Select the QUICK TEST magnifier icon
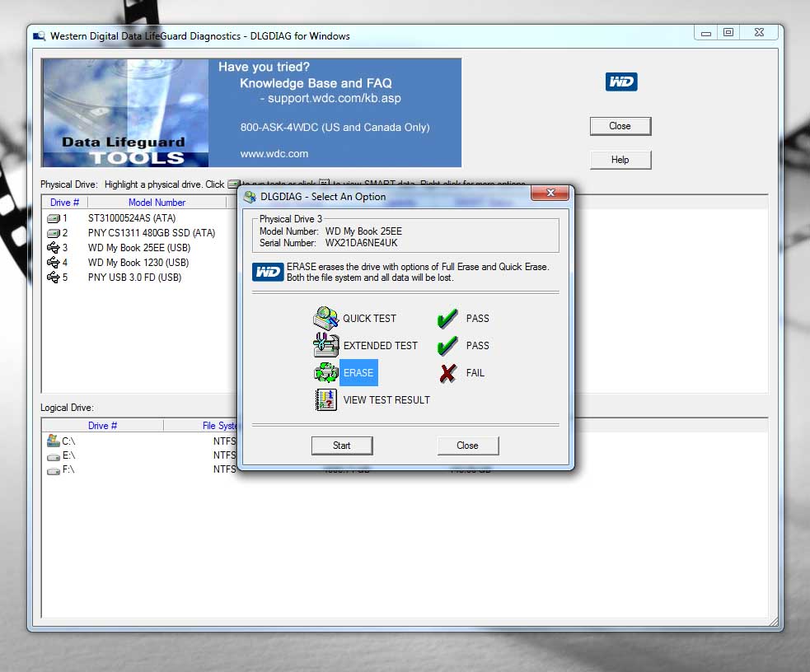Image resolution: width=810 pixels, height=672 pixels. (x=325, y=318)
